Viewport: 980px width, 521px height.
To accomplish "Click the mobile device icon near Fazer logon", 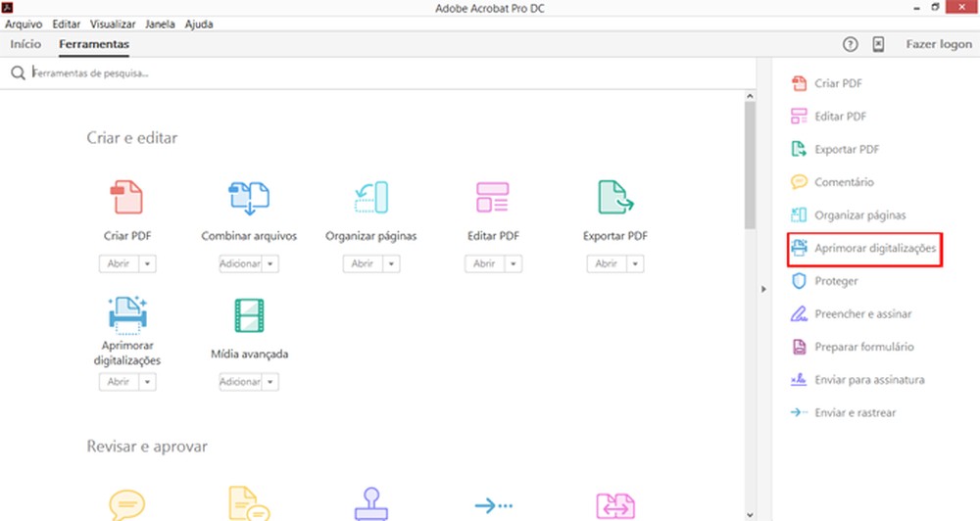I will click(878, 44).
